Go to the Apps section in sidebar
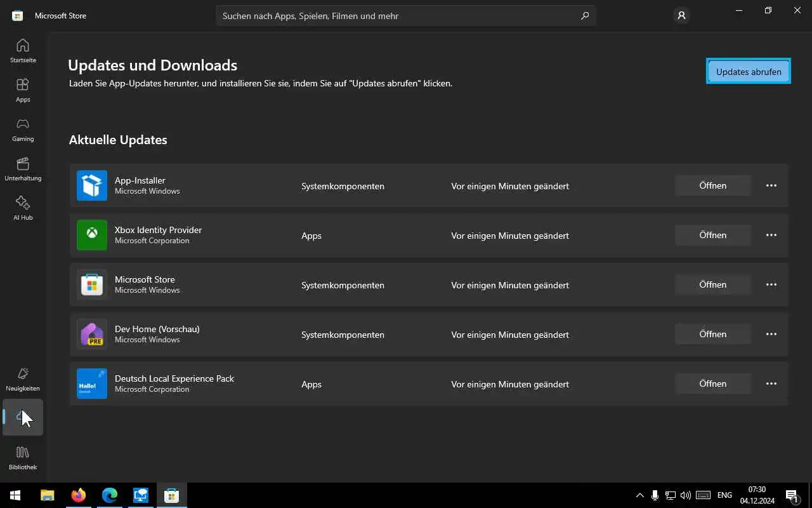The height and width of the screenshot is (508, 812). pos(23,90)
